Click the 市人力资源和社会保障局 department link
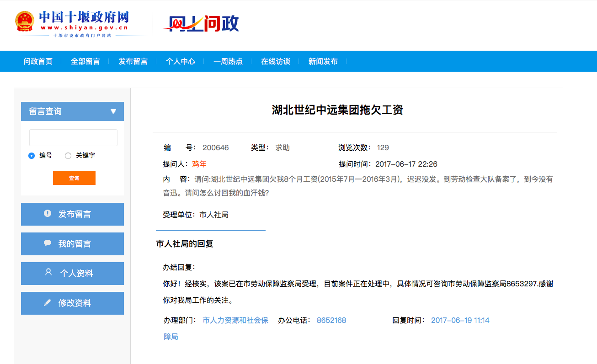 [235, 321]
